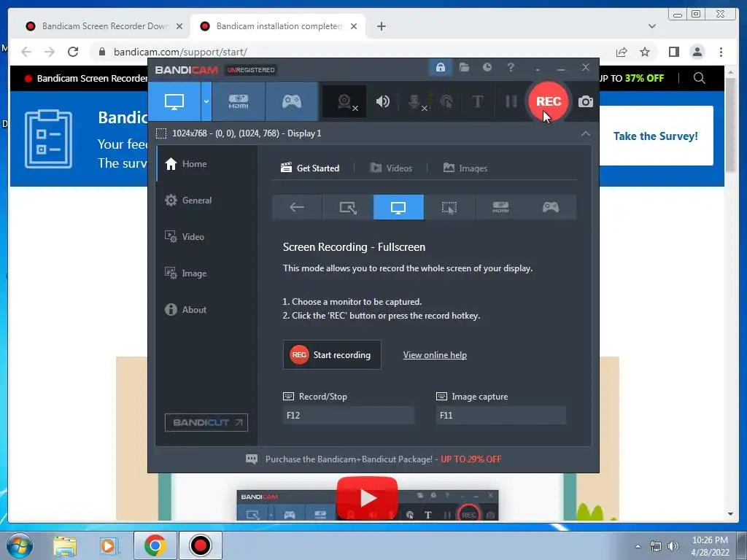Image resolution: width=747 pixels, height=560 pixels.
Task: Click the pause recording icon
Action: pyautogui.click(x=511, y=101)
